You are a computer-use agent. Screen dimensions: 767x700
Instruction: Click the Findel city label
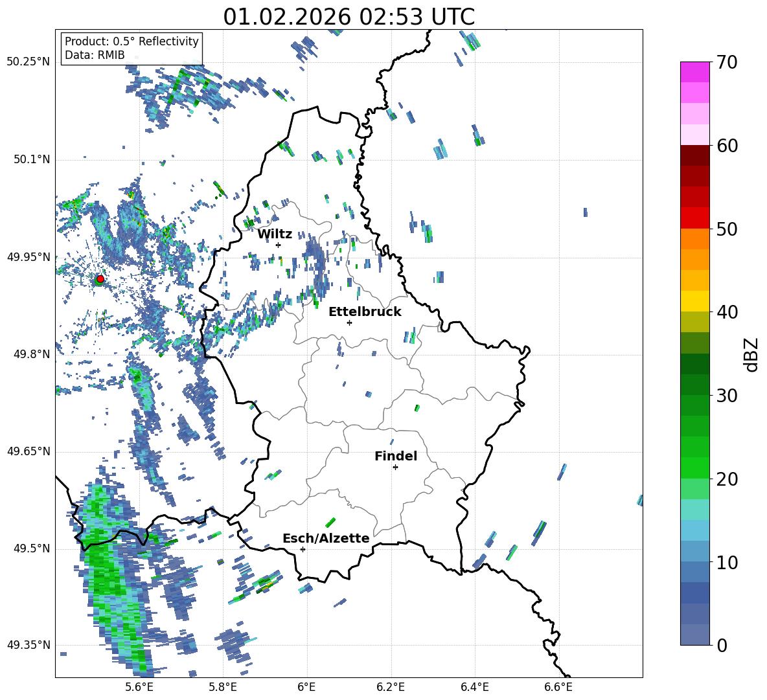coord(396,456)
